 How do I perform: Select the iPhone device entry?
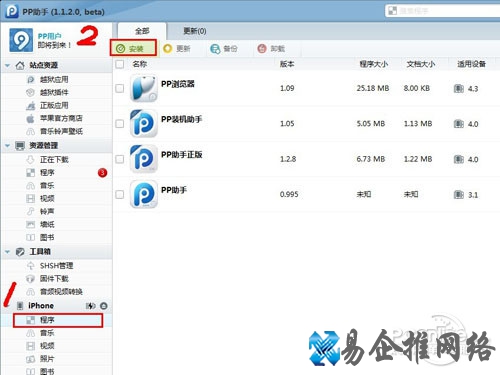coord(41,306)
